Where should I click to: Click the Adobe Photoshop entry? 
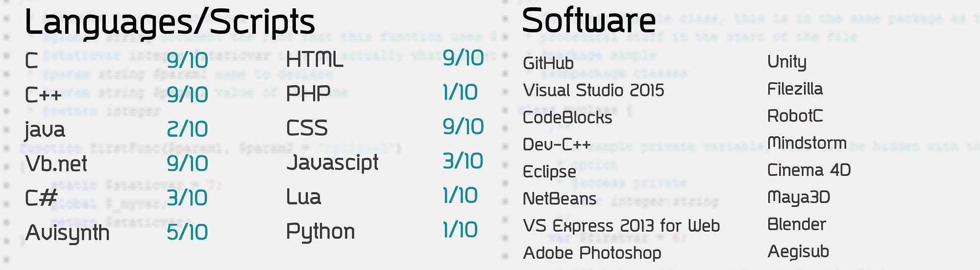(592, 253)
